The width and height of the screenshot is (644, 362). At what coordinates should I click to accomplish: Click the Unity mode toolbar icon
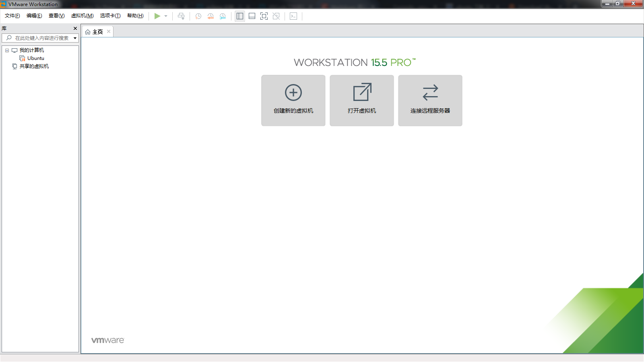coord(276,16)
